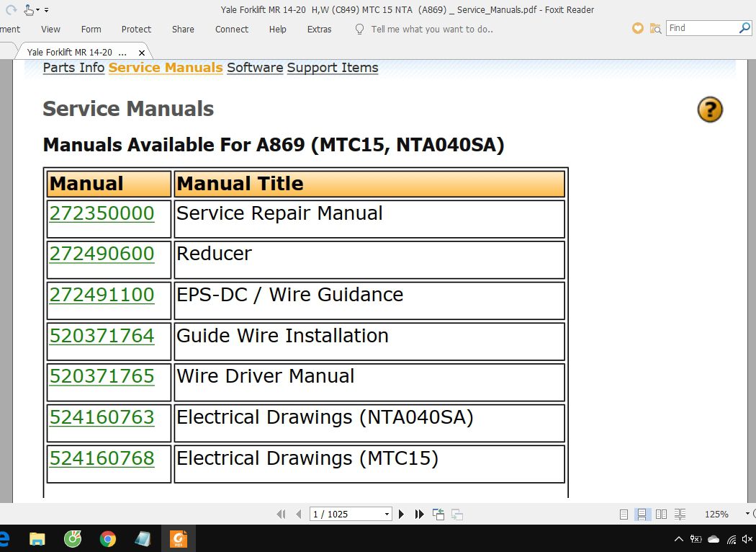The width and height of the screenshot is (756, 552).
Task: Launch Google Chrome from the taskbar
Action: coord(107,538)
